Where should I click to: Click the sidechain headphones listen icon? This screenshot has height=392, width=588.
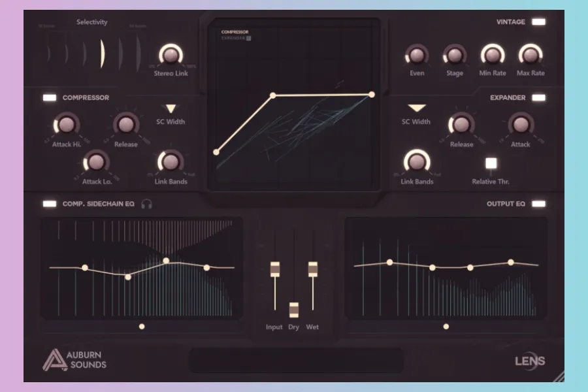click(x=147, y=204)
